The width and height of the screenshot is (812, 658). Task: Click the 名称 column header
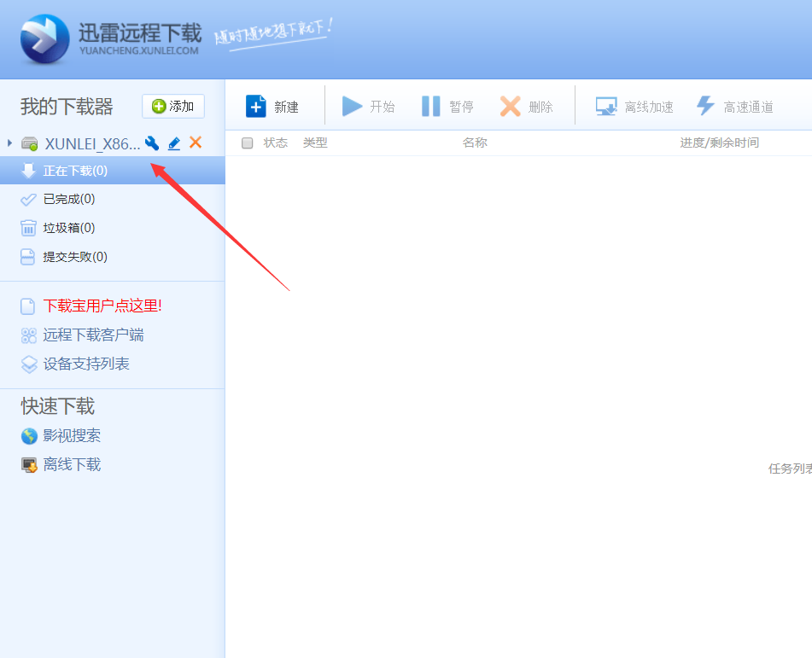point(475,143)
